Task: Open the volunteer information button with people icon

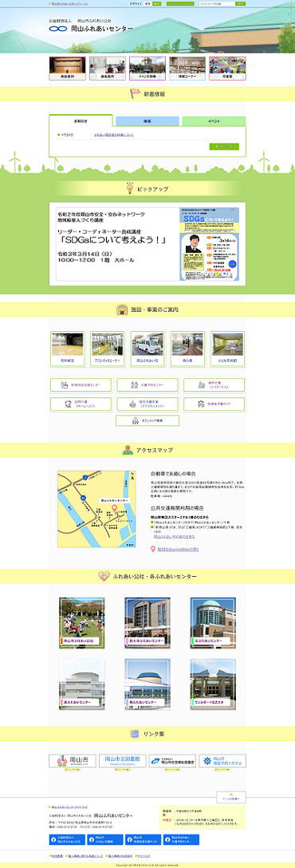Action: pyautogui.click(x=147, y=420)
